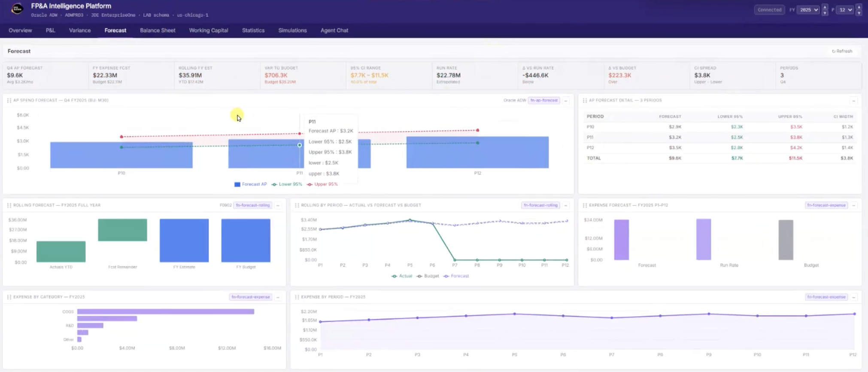Collapse the AP Forecast Detail panel
The image size is (868, 372).
853,101
